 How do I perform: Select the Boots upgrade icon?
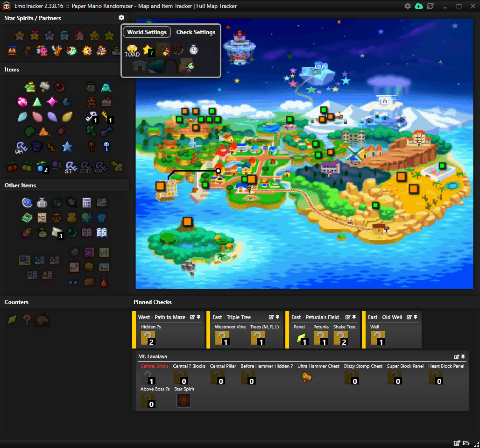click(30, 87)
